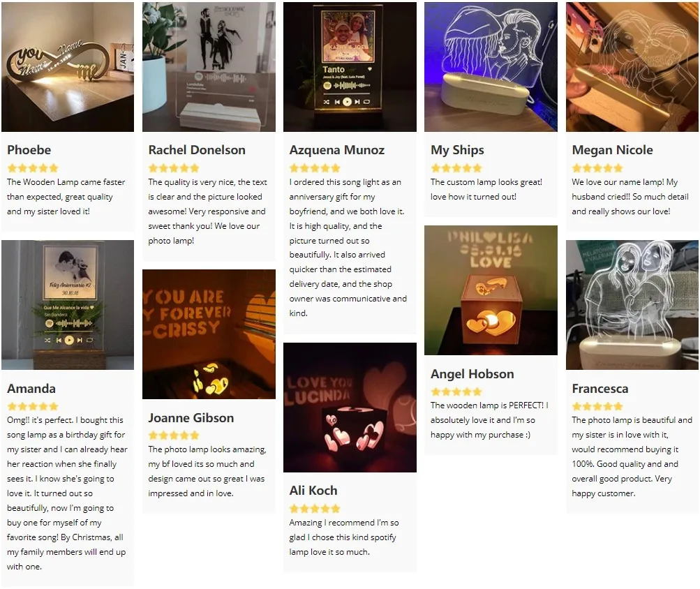Click the five stars under Rachel Donelson
Screen dimensions: 700x589
point(174,168)
